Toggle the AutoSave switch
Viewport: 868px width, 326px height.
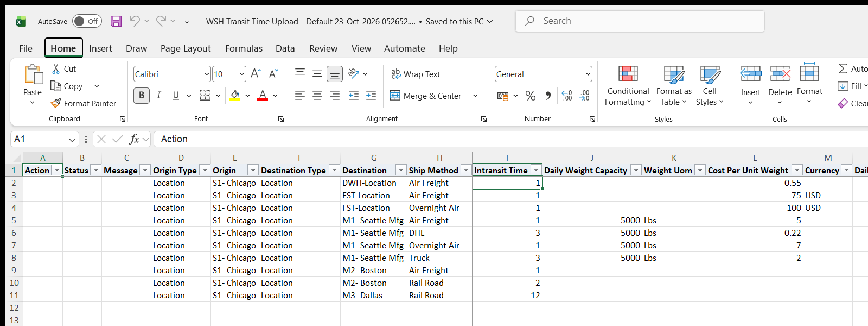click(87, 21)
